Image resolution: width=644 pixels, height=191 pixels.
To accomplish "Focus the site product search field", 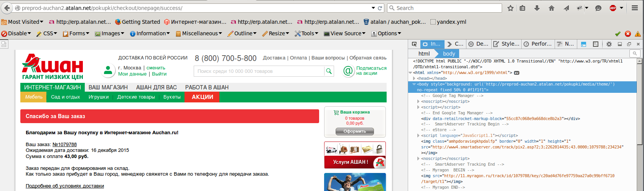I will point(259,71).
